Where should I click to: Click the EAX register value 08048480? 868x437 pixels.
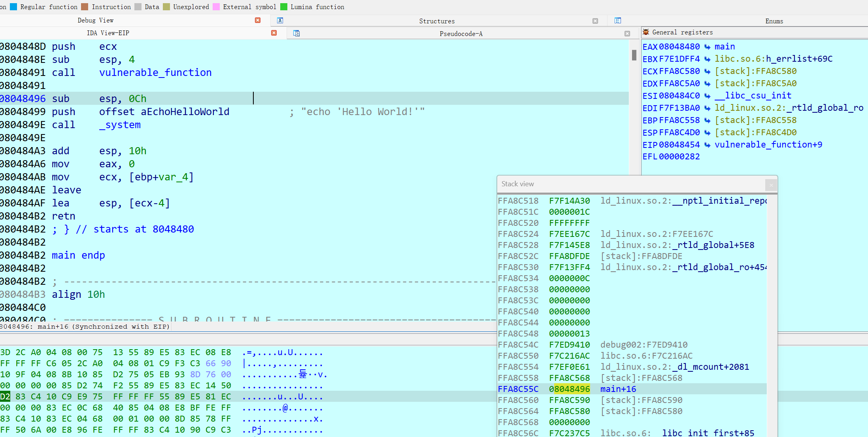coord(679,47)
